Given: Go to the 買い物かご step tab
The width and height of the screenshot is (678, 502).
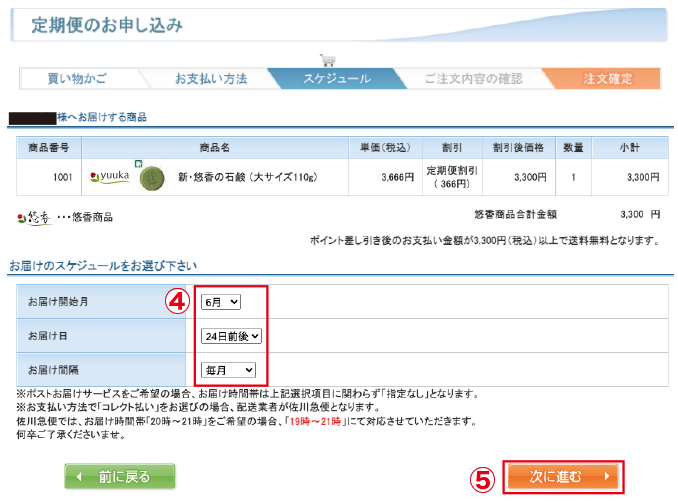Looking at the screenshot, I should pyautogui.click(x=76, y=79).
